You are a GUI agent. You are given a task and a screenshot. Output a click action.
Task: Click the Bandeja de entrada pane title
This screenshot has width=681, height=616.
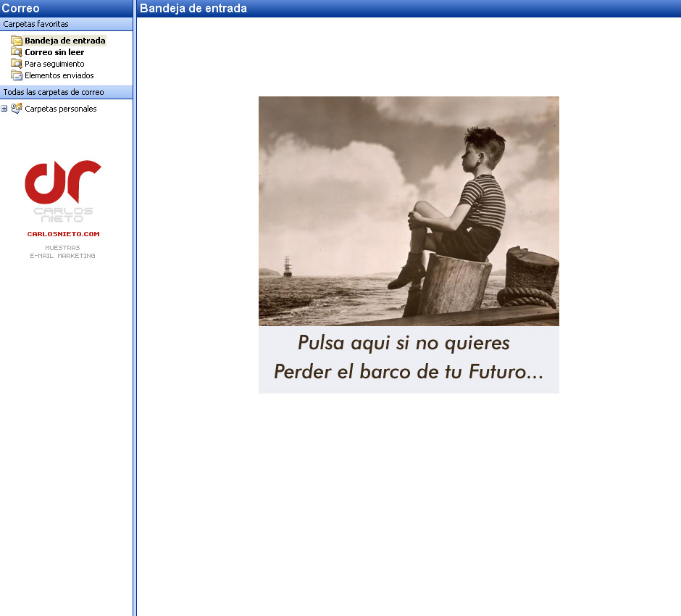pos(193,8)
